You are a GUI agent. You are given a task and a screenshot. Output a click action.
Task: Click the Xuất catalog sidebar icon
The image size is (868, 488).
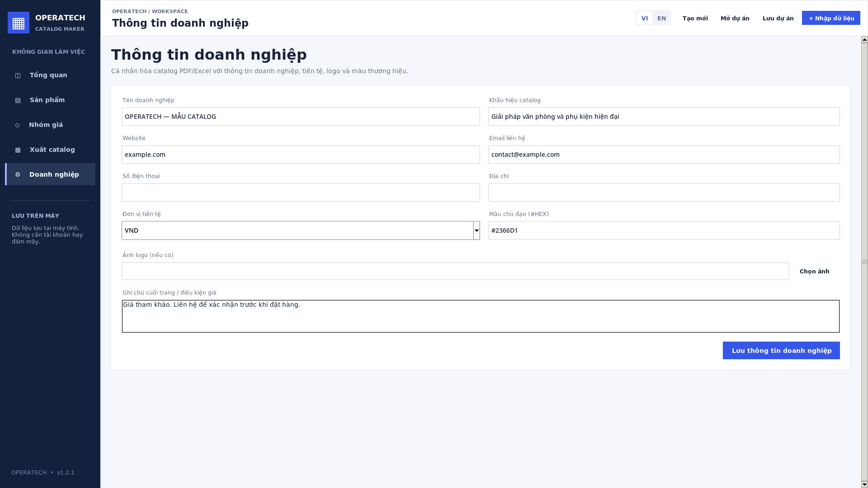tap(18, 150)
